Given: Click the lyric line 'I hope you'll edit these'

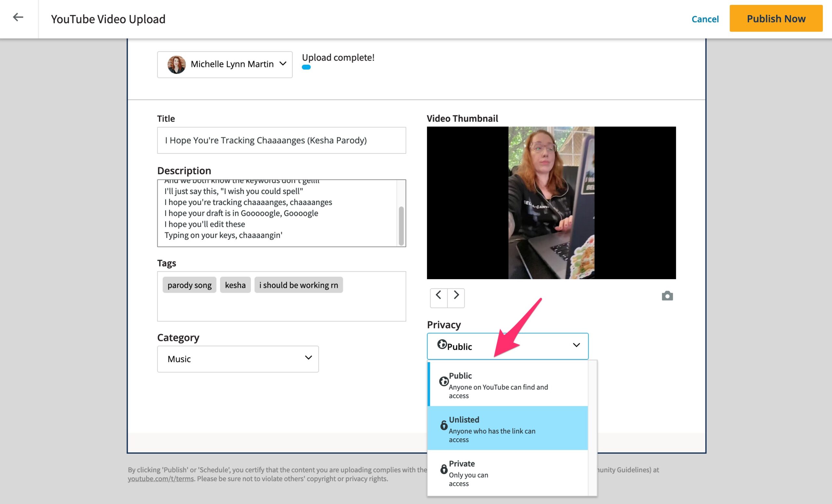Looking at the screenshot, I should 205,224.
